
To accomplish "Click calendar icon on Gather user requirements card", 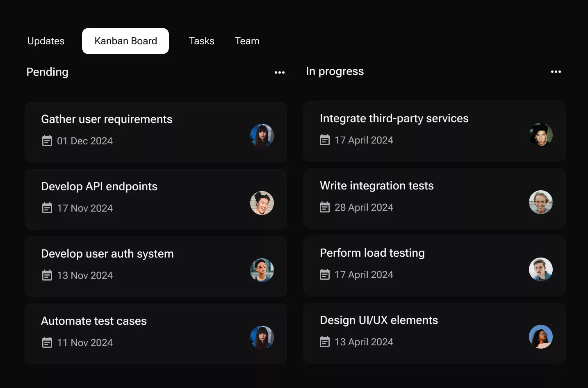I will tap(47, 141).
